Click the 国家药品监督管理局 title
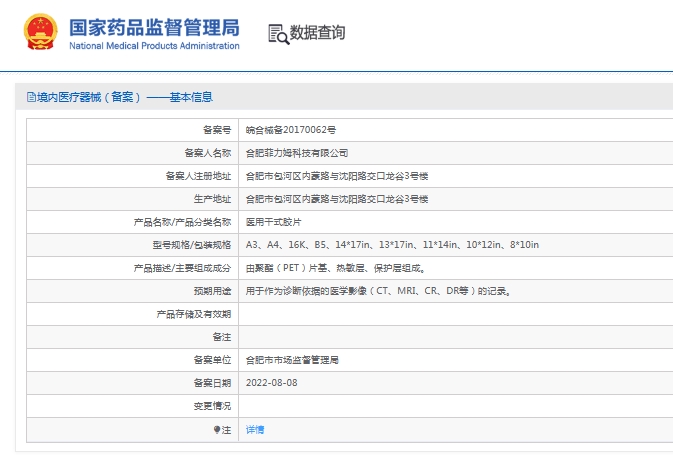Image resolution: width=673 pixels, height=455 pixels. (x=155, y=27)
